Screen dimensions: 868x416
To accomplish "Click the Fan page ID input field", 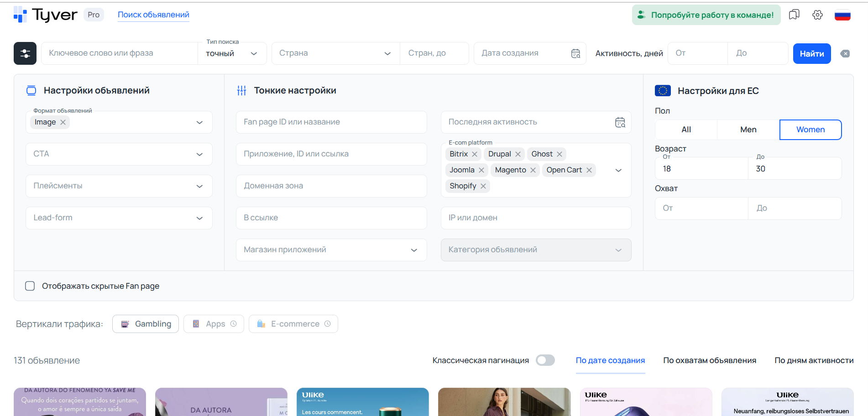I will [331, 122].
